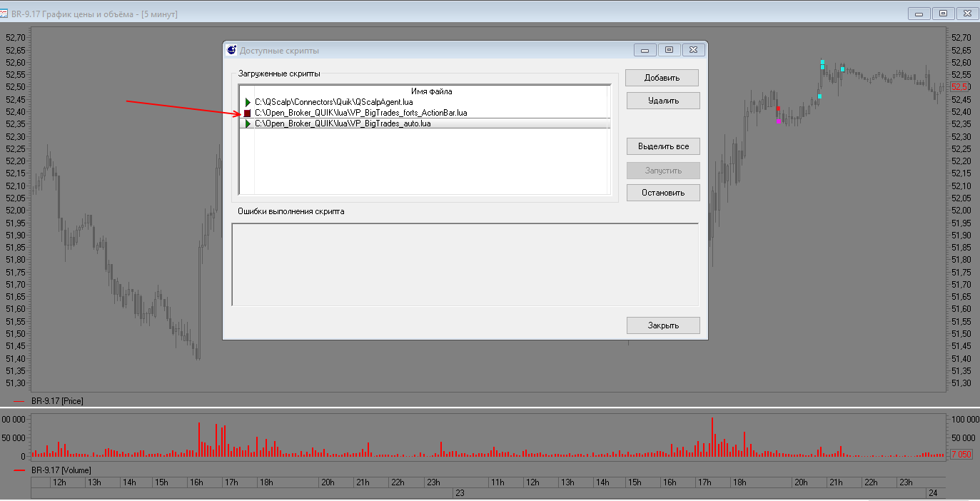Click the chart window icon next to the BR-9.17 title
Screen dimensions: 980x501
click(x=4, y=14)
